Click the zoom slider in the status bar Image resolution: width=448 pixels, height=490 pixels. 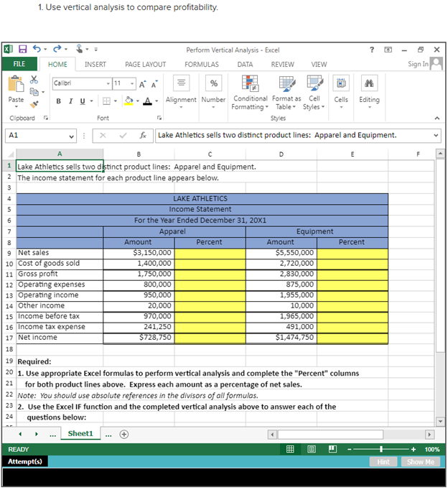pos(381,449)
